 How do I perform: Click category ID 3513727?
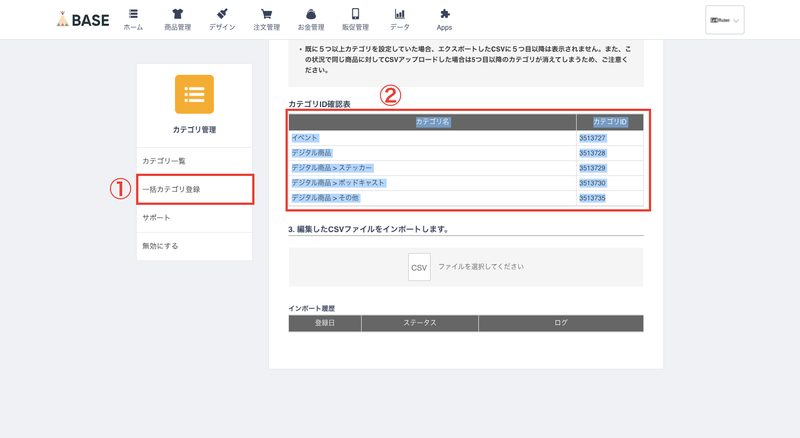pyautogui.click(x=592, y=138)
